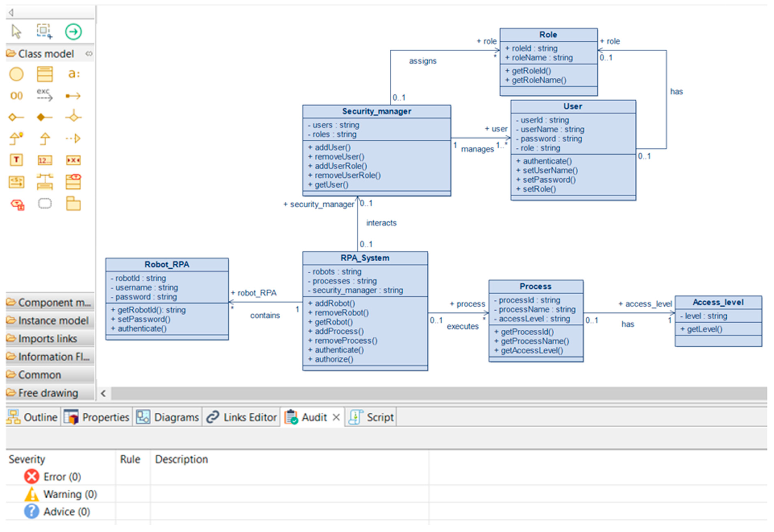Select the Aggregation hollow diamond tool
774x532 pixels.
pyautogui.click(x=16, y=117)
